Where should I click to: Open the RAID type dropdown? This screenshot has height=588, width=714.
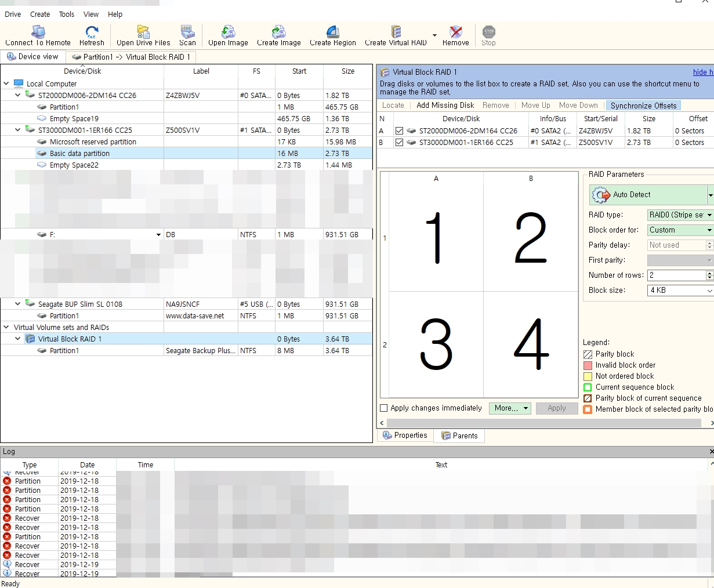[680, 215]
